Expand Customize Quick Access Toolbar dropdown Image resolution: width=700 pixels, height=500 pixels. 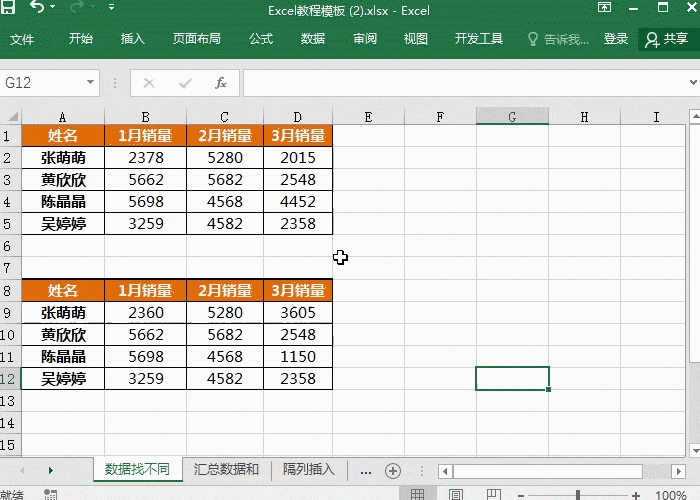pyautogui.click(x=111, y=11)
